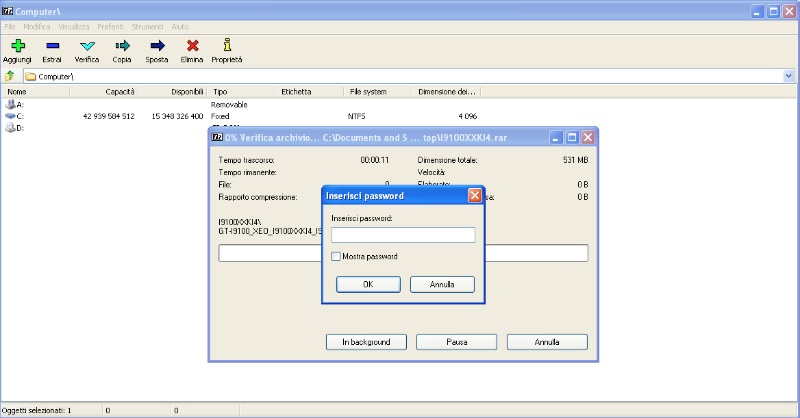Select the C: drive in the list
This screenshot has height=418, width=800.
[20, 116]
